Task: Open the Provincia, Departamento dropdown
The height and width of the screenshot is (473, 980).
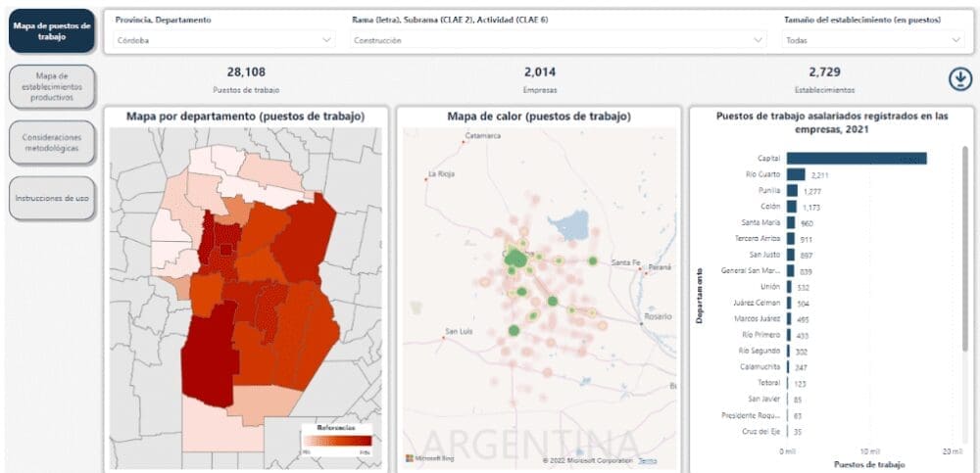Action: [x=223, y=40]
